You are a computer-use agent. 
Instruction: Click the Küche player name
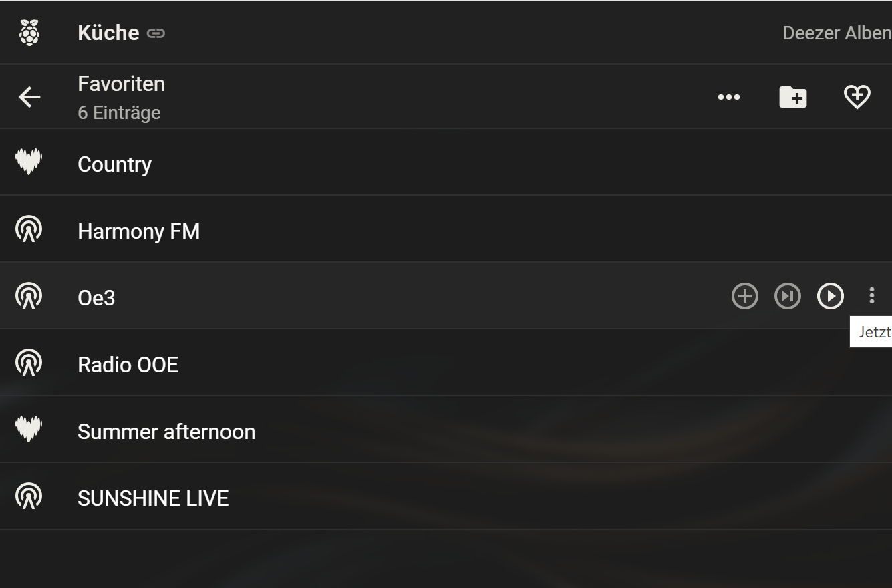pyautogui.click(x=108, y=33)
